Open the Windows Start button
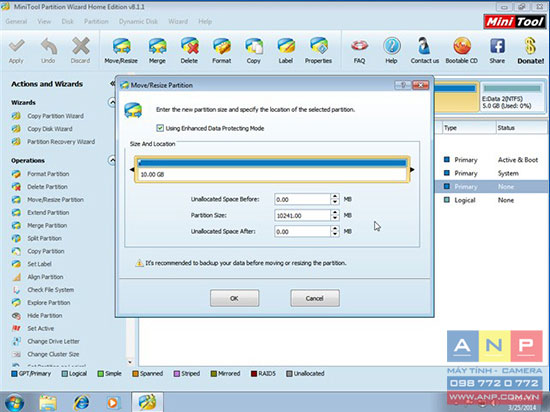 (14, 403)
